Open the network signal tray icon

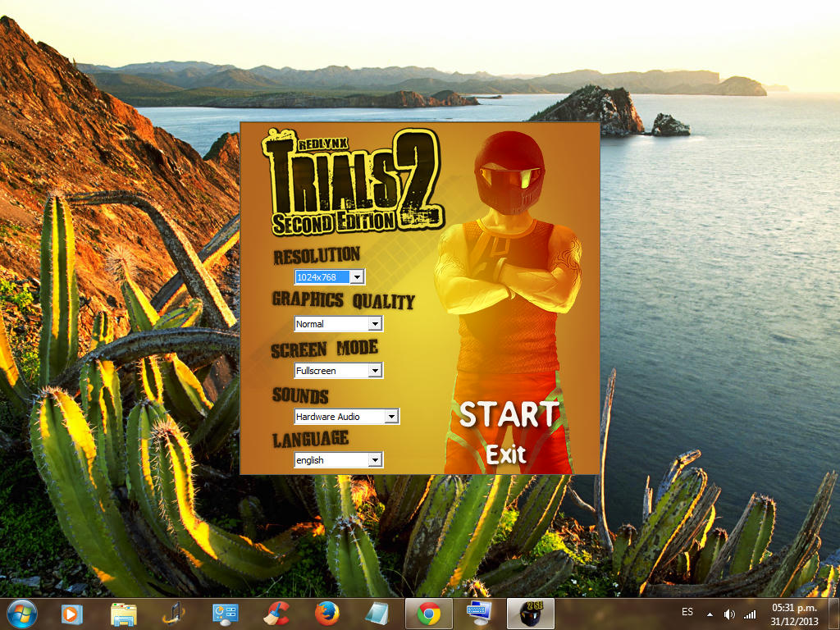coord(750,614)
